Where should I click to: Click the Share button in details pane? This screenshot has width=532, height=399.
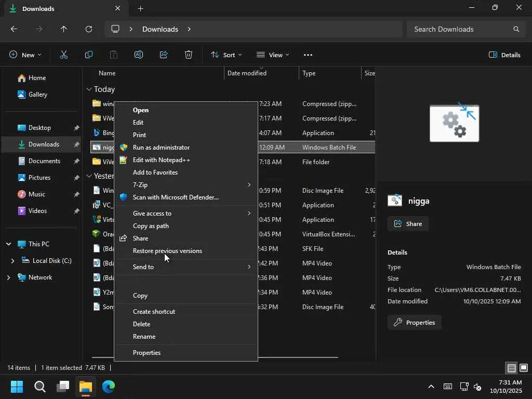(408, 224)
